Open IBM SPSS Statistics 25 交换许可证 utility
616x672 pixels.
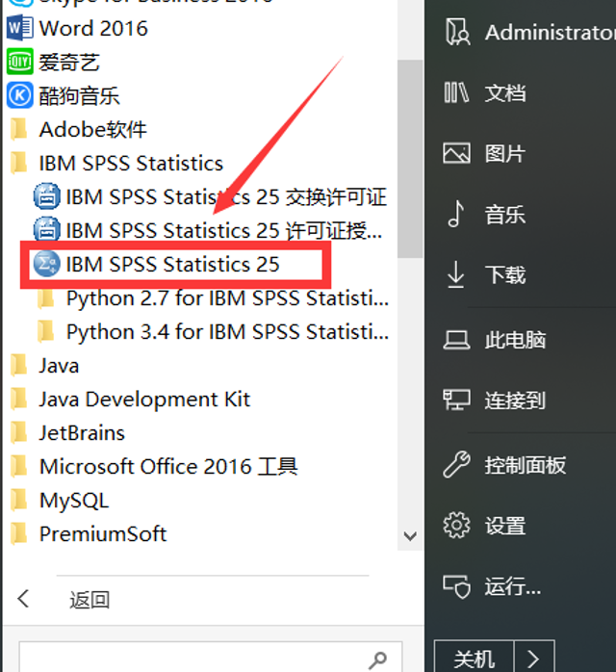pyautogui.click(x=211, y=196)
